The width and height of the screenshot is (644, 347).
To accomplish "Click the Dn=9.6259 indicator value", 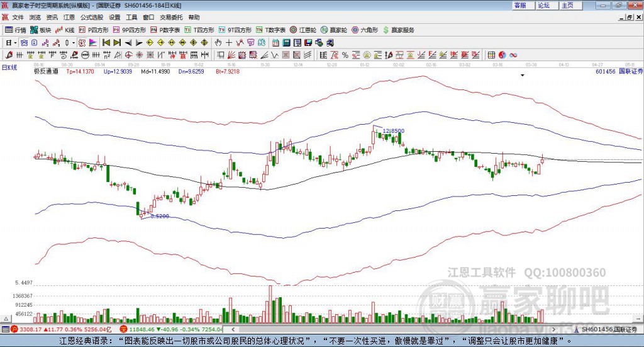I will pyautogui.click(x=191, y=72).
